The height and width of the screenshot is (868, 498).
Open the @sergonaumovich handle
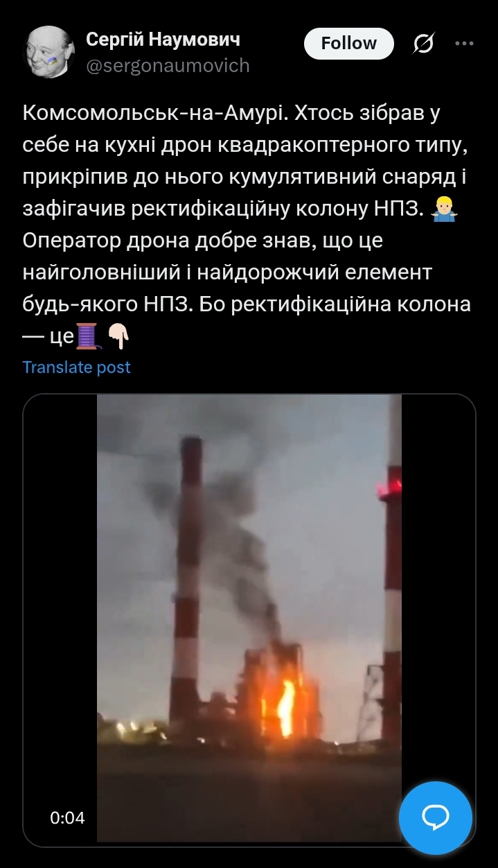(x=168, y=66)
